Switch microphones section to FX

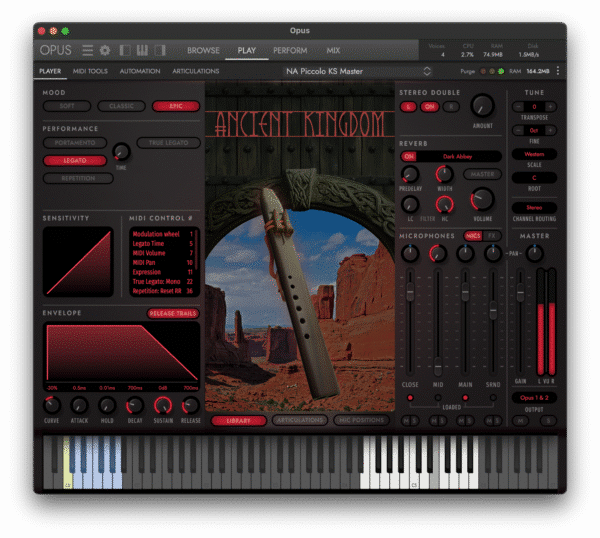pos(492,236)
